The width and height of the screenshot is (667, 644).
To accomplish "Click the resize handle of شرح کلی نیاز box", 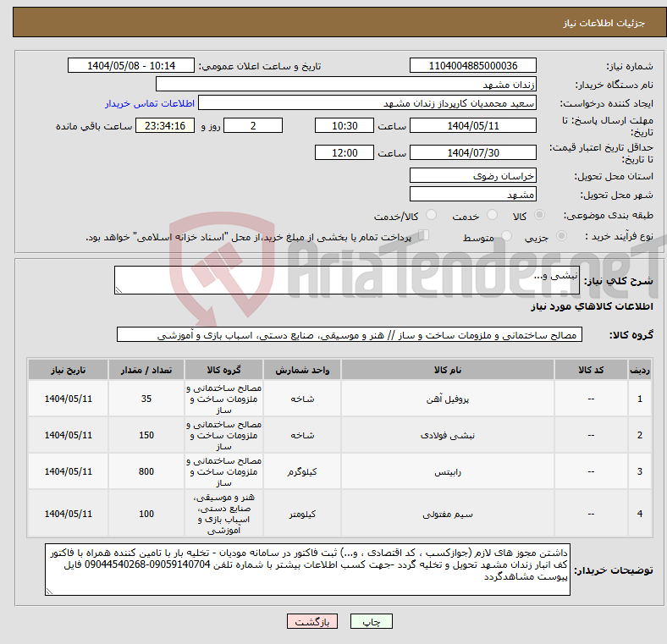I will (119, 290).
